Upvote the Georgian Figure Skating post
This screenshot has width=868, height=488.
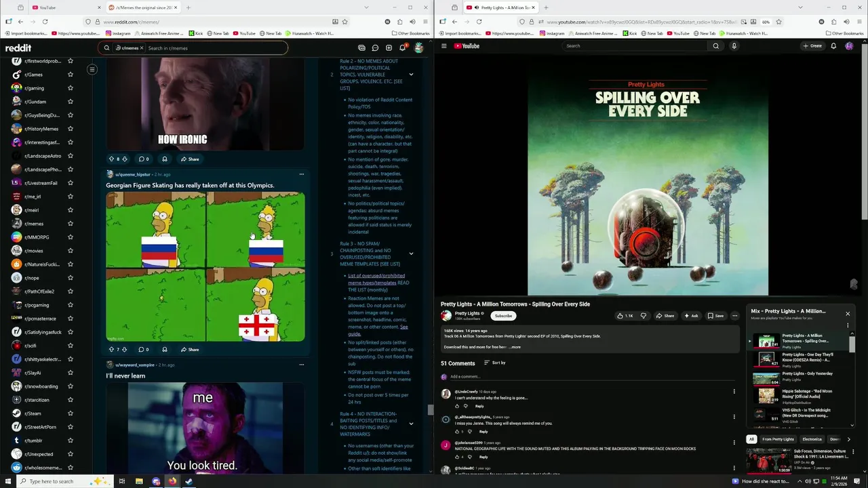tap(111, 349)
